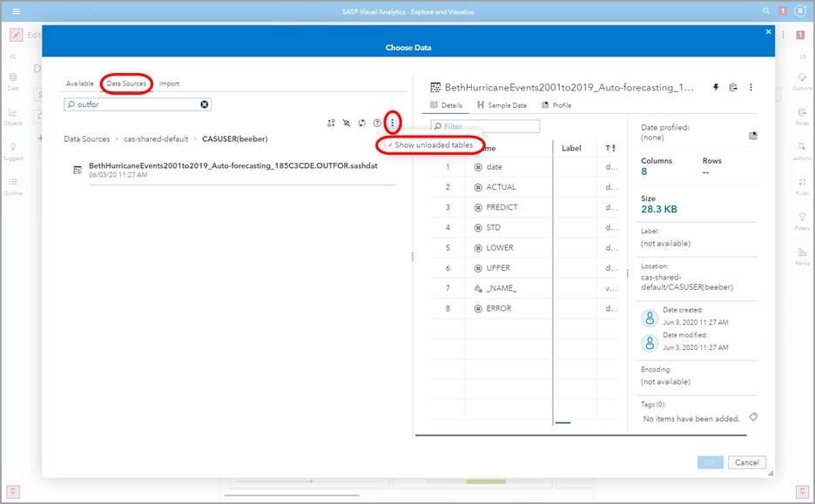This screenshot has height=504, width=815.
Task: Click the Columns count value 8
Action: click(x=644, y=171)
